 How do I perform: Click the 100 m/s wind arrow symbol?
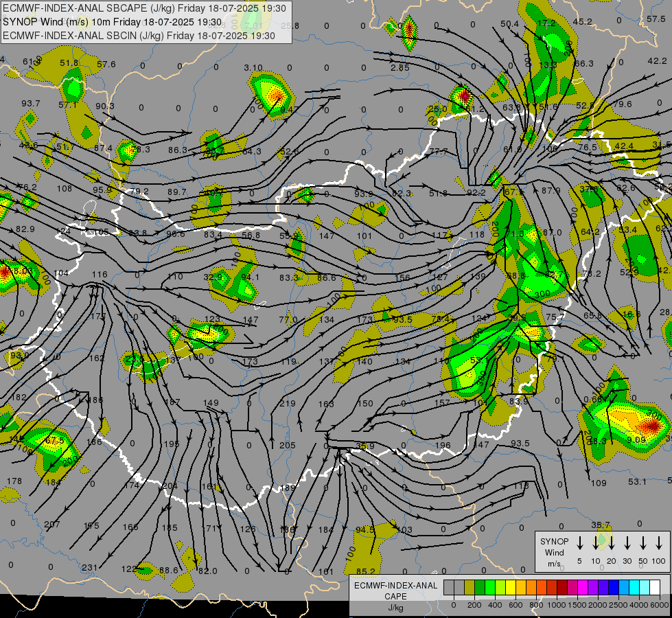[x=659, y=543]
